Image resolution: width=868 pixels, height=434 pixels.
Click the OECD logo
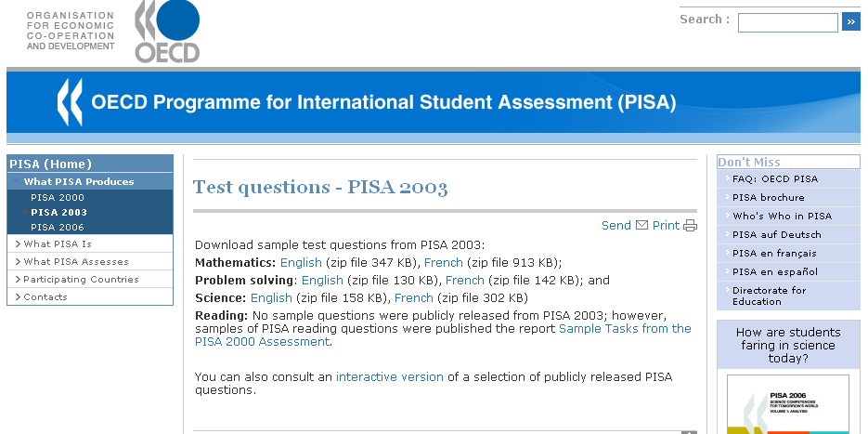[x=167, y=32]
